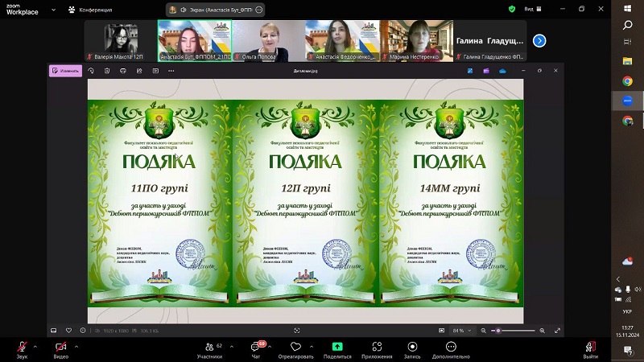Image resolution: width=644 pixels, height=362 pixels.
Task: Unmute the microphone via Звук button
Action: pos(23,350)
